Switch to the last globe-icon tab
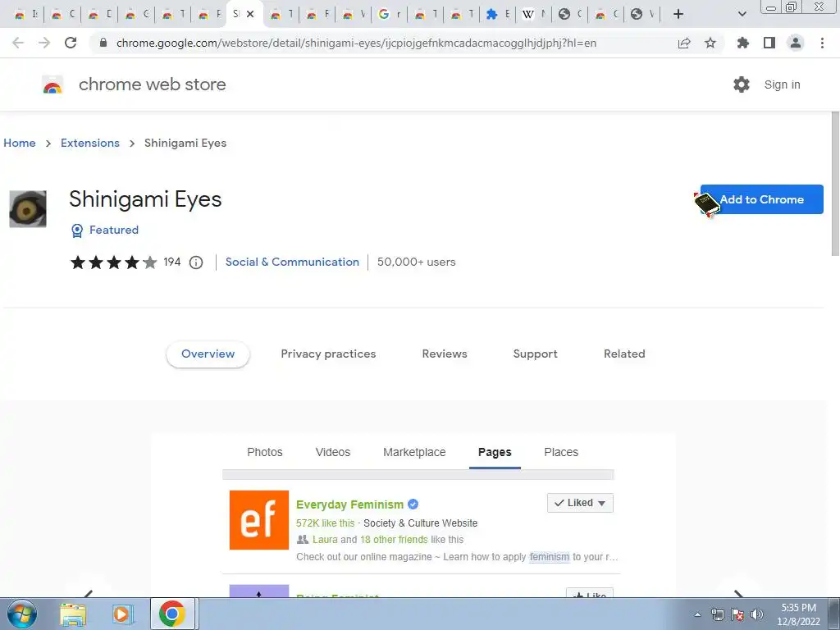 pyautogui.click(x=641, y=14)
